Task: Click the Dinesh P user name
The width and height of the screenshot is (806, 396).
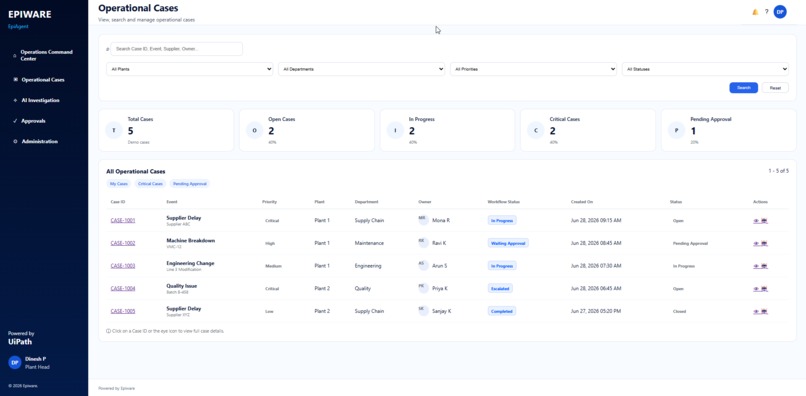Action: 35,359
